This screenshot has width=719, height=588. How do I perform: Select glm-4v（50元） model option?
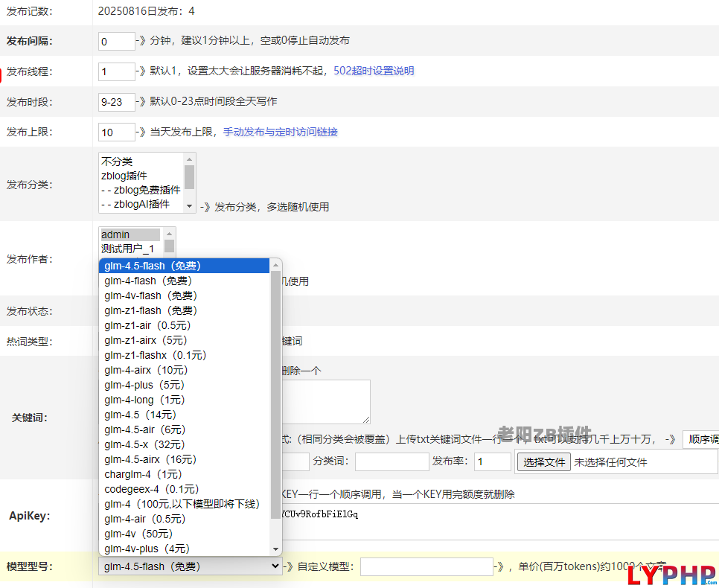pos(184,534)
